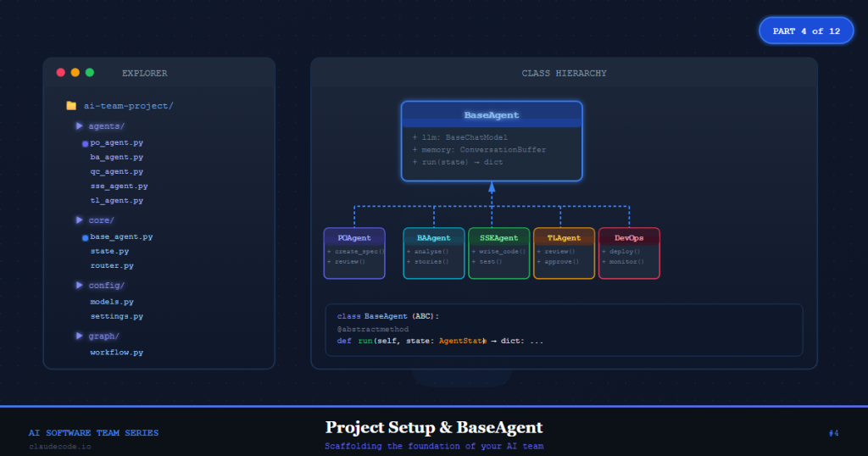Click test() in SSEAgent

[487, 262]
